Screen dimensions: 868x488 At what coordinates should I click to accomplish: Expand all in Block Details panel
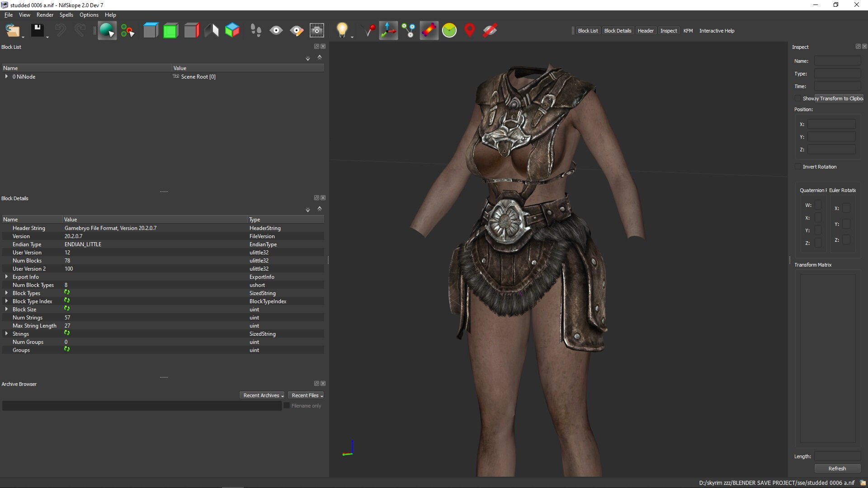[x=308, y=210]
